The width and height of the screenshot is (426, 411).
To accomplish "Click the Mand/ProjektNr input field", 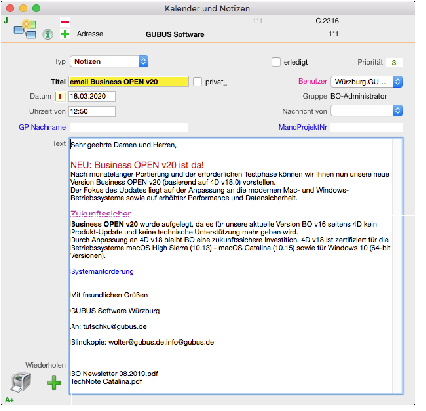I will click(x=367, y=127).
